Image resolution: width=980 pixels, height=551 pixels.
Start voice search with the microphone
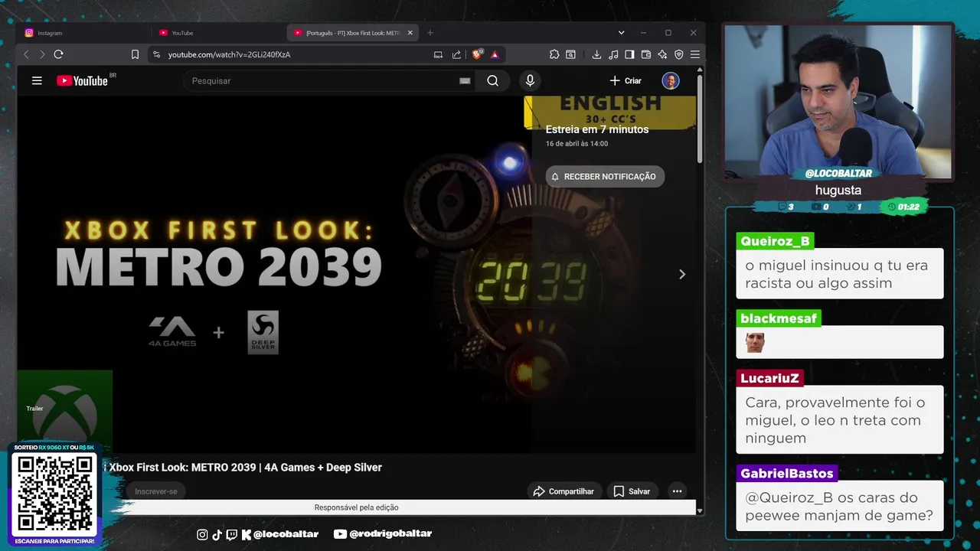530,80
